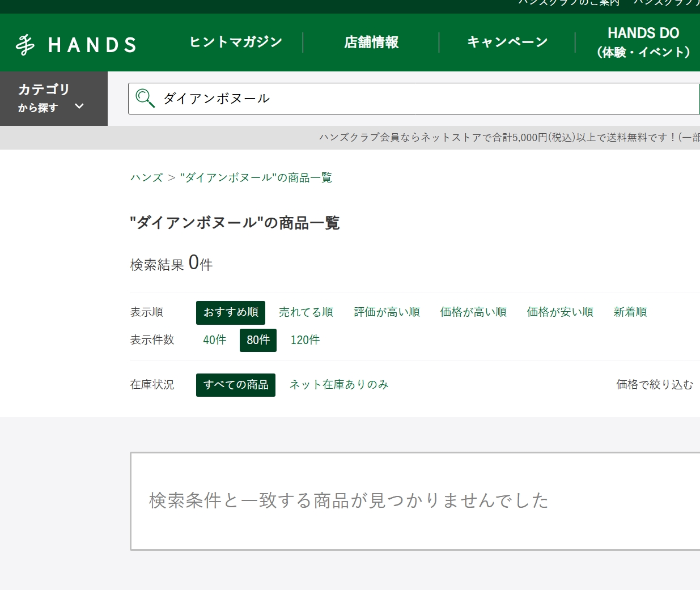Click the 検索結果 0件 text
Viewport: 700px width, 590px height.
tap(171, 264)
